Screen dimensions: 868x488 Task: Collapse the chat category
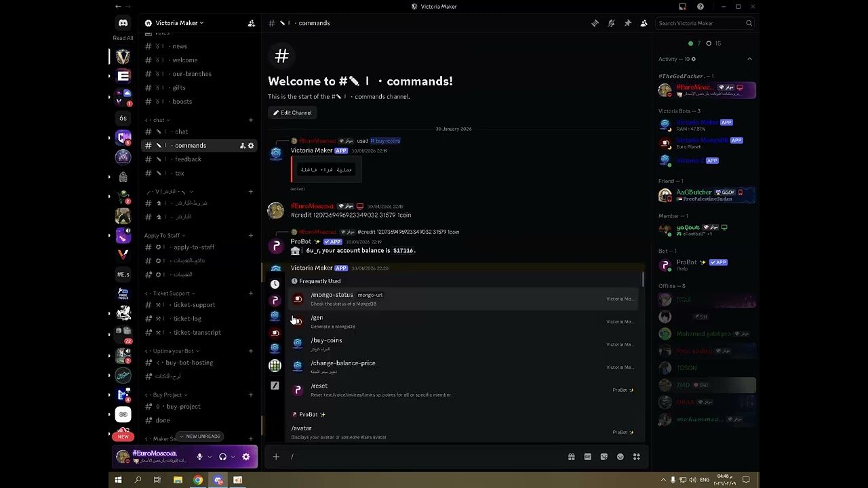pyautogui.click(x=158, y=120)
